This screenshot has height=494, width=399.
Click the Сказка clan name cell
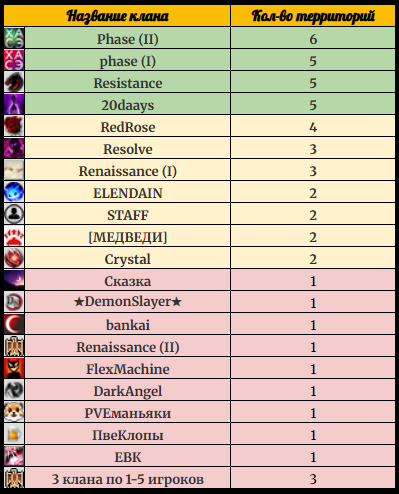pos(128,280)
